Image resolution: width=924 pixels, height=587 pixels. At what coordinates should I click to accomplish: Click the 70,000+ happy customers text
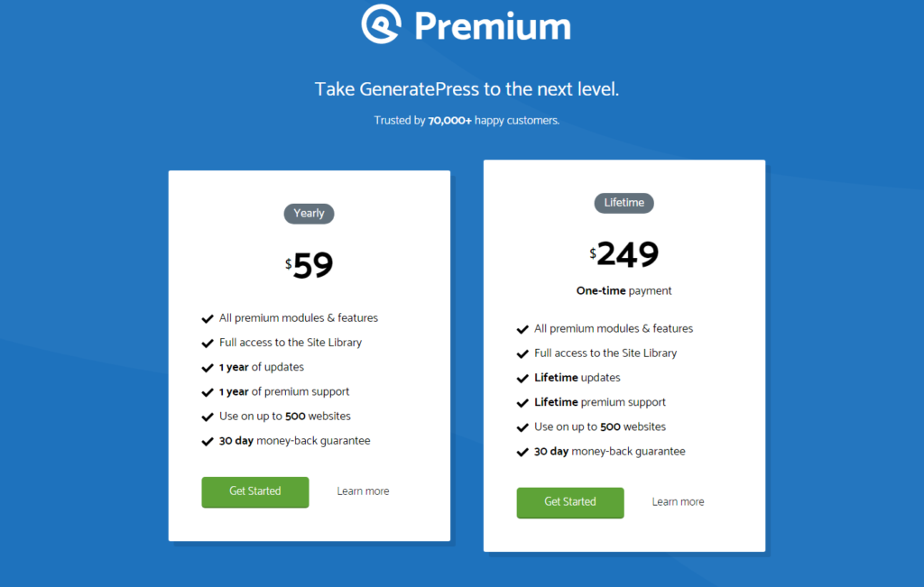[466, 119]
